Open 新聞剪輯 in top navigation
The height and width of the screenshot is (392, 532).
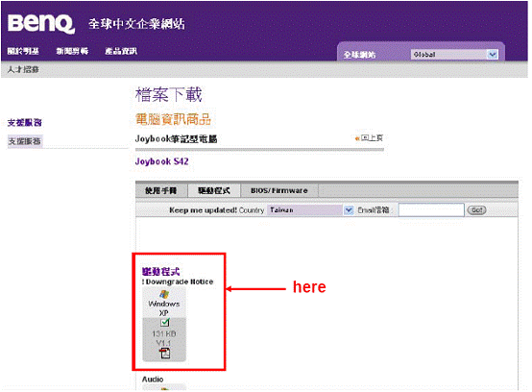(x=72, y=51)
